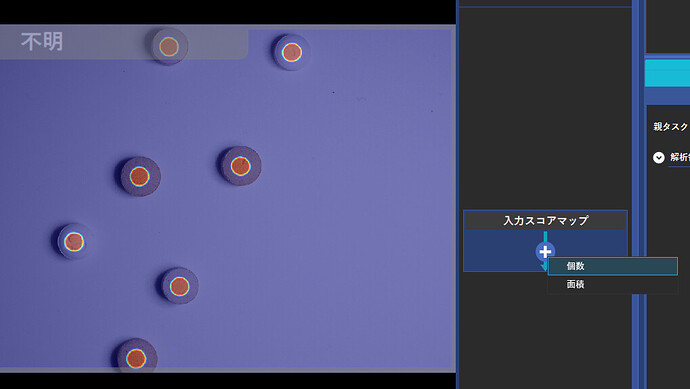The image size is (690, 389).
Task: Click the cyan arrow tip below the plus
Action: (544, 267)
